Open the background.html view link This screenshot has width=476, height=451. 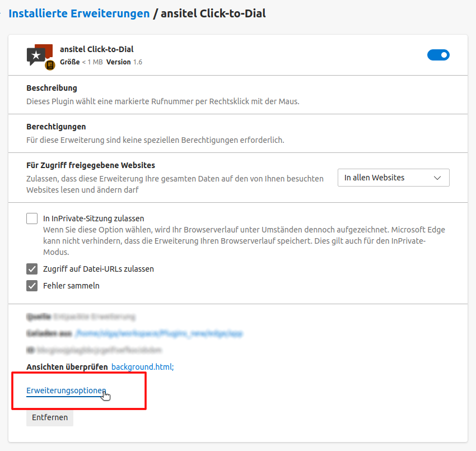[143, 367]
